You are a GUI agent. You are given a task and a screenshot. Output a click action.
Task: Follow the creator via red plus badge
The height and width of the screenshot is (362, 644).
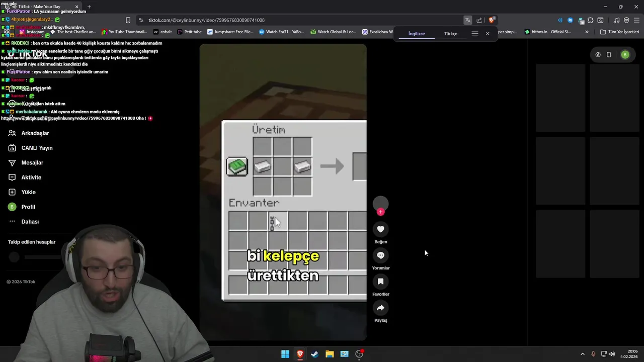click(380, 212)
